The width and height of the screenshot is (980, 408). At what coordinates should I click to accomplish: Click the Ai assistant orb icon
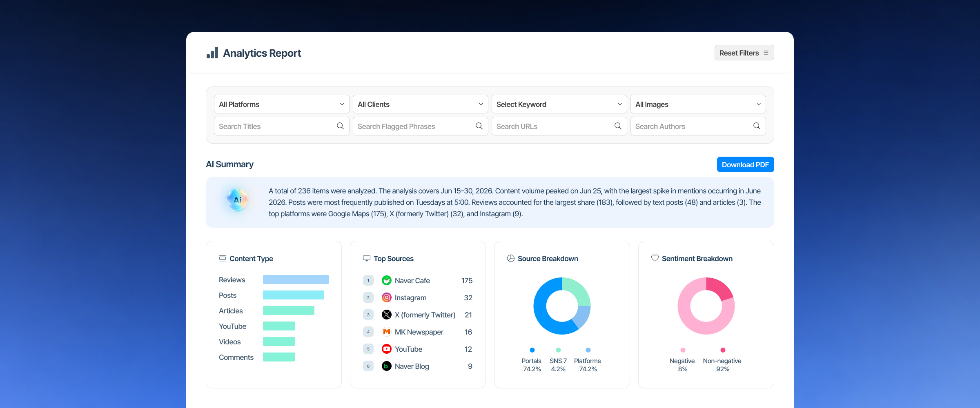click(237, 200)
